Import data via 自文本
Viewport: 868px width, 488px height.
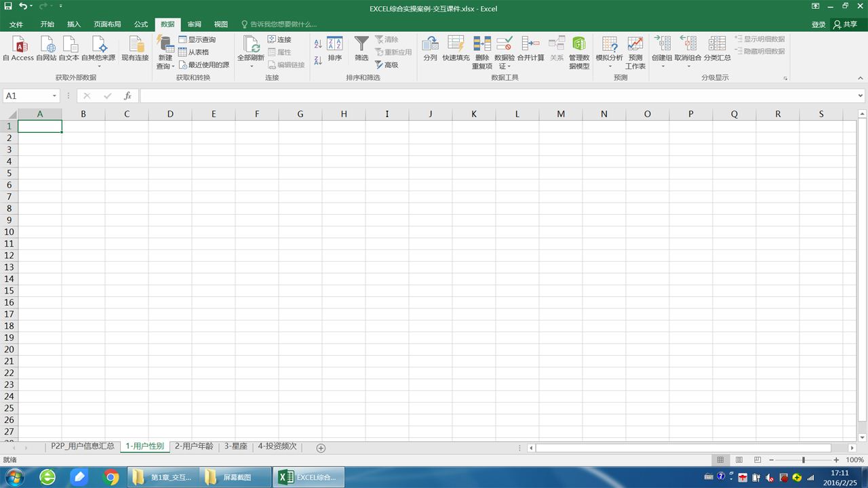[x=69, y=49]
